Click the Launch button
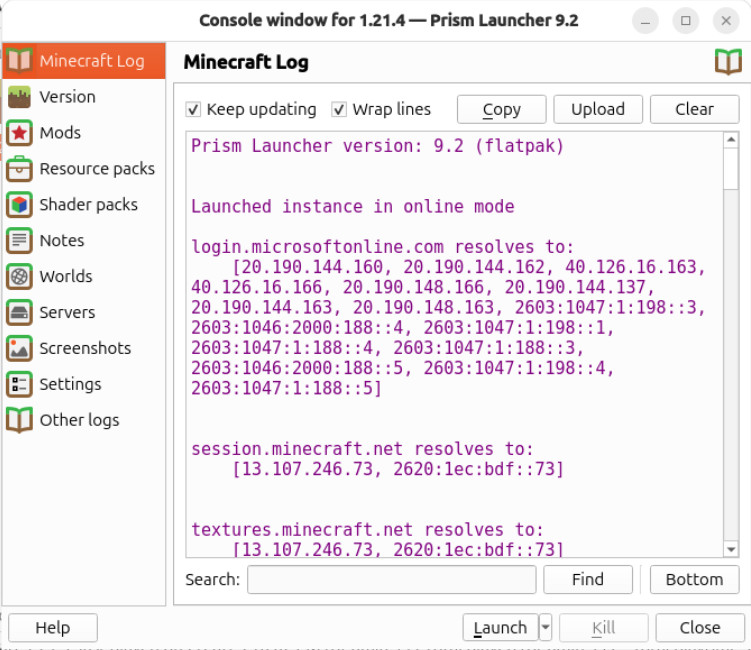This screenshot has width=751, height=650. click(501, 627)
